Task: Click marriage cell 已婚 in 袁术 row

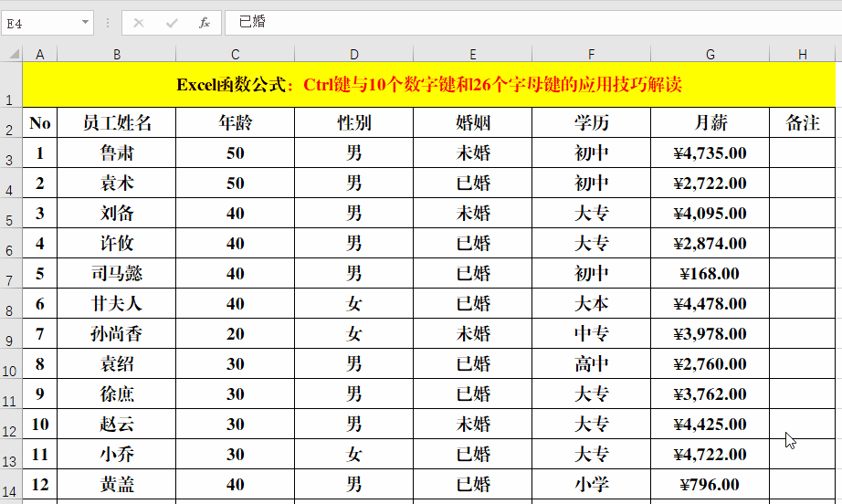Action: coord(472,183)
